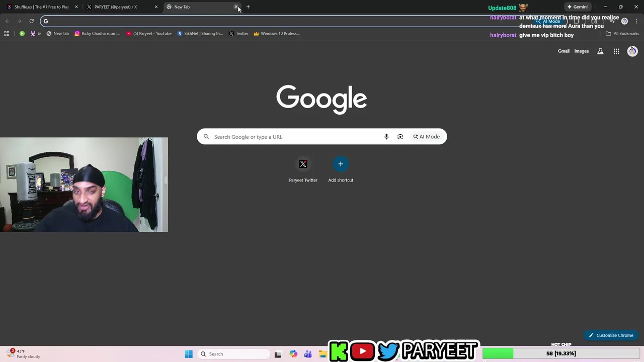Open the Gemini button in Chrome
This screenshot has width=644, height=362.
point(577,7)
